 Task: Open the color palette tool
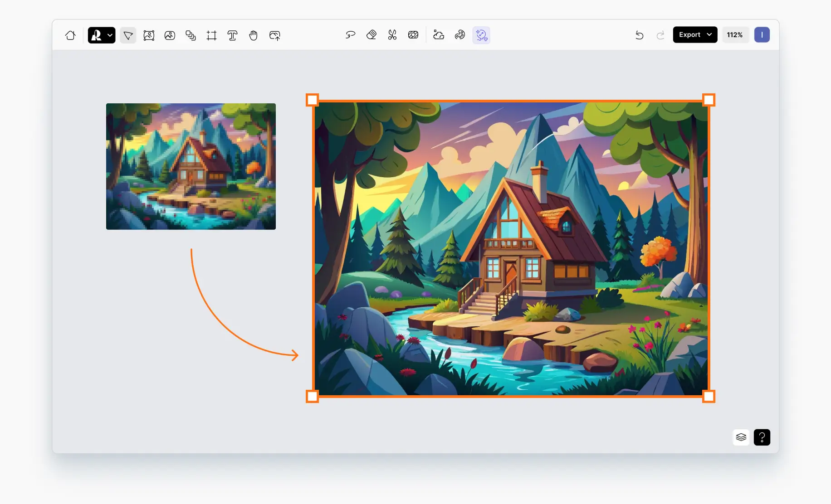459,35
